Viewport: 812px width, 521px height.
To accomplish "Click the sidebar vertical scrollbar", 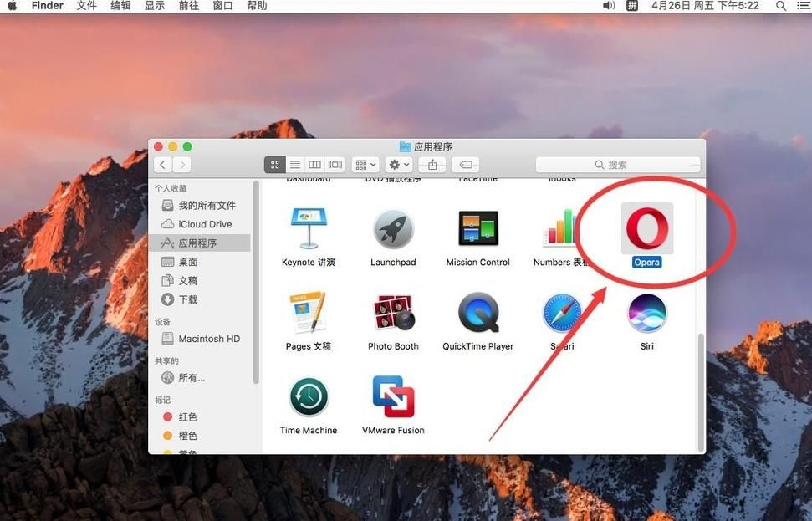I will 256,283.
